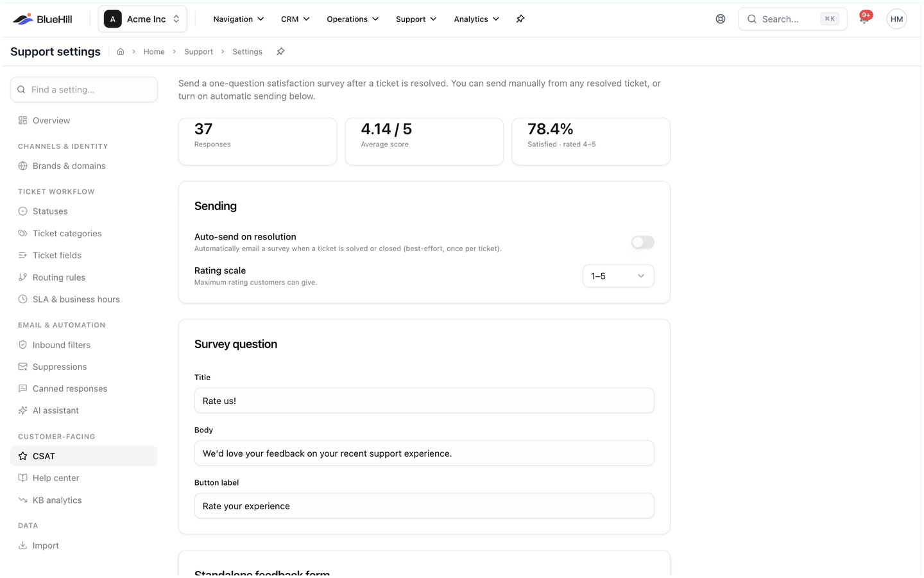Open SLA & business hours settings
This screenshot has width=924, height=578.
tap(84, 299)
